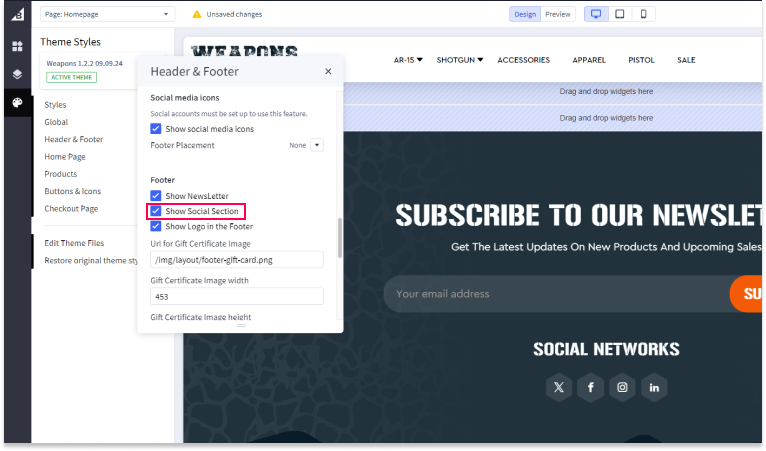Image resolution: width=766 pixels, height=451 pixels.
Task: Switch to mobile viewport preview
Action: pos(644,14)
